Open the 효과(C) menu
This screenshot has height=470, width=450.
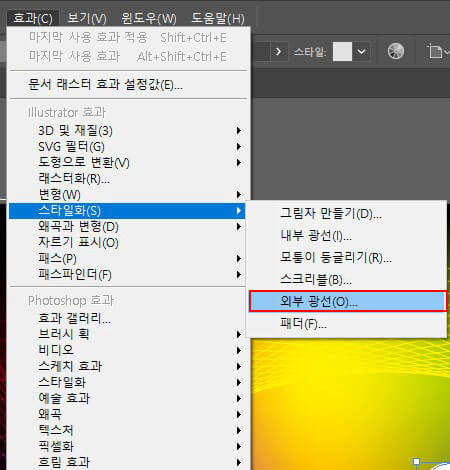[33, 18]
